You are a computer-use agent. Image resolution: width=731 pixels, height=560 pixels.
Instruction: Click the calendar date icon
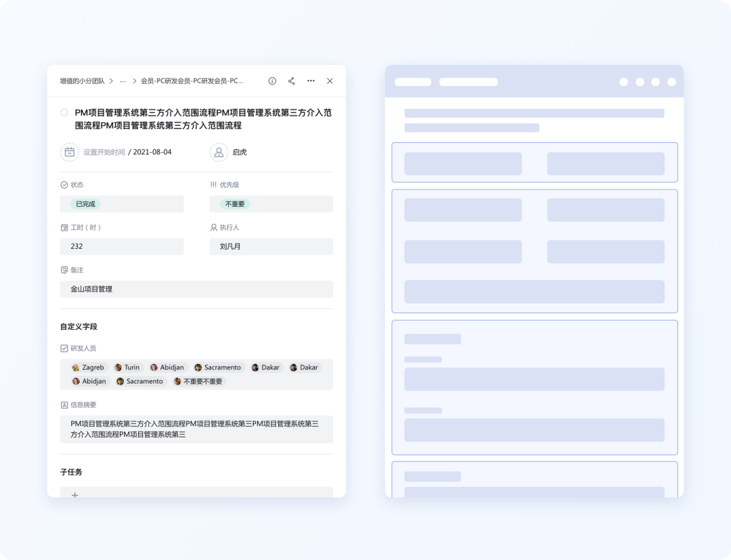pos(70,152)
